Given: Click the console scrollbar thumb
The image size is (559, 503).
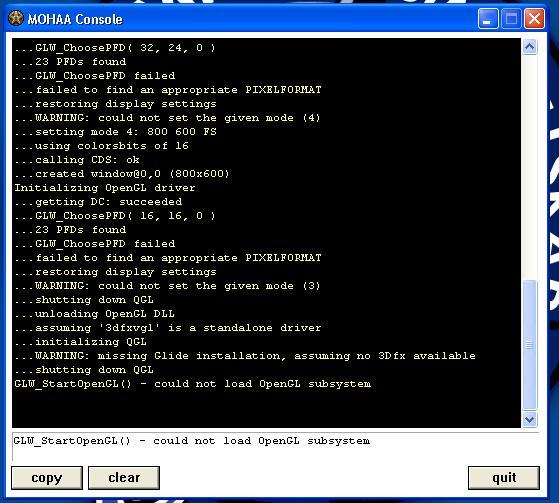Looking at the screenshot, I should pyautogui.click(x=530, y=345).
